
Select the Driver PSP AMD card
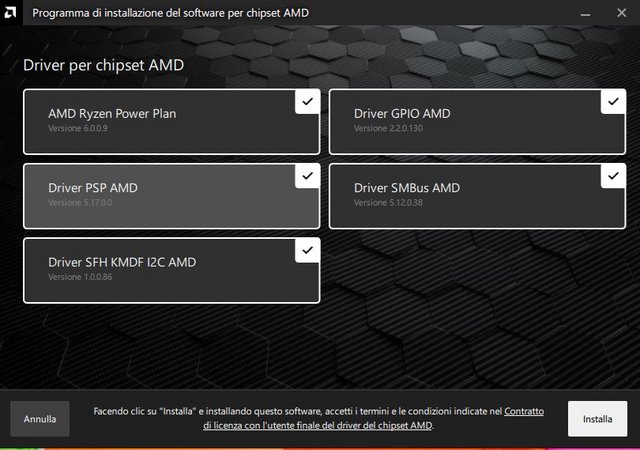(x=171, y=196)
